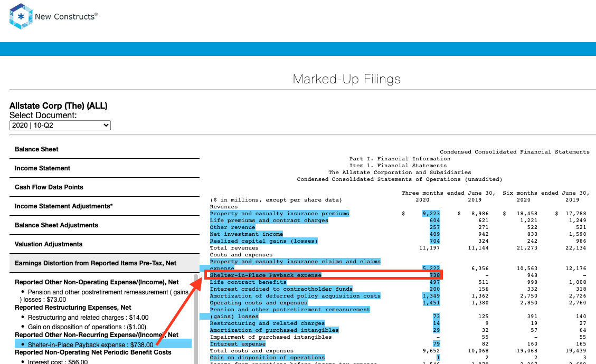Click highlighted Operating costs and expenses line
596x364 pixels.
click(259, 302)
